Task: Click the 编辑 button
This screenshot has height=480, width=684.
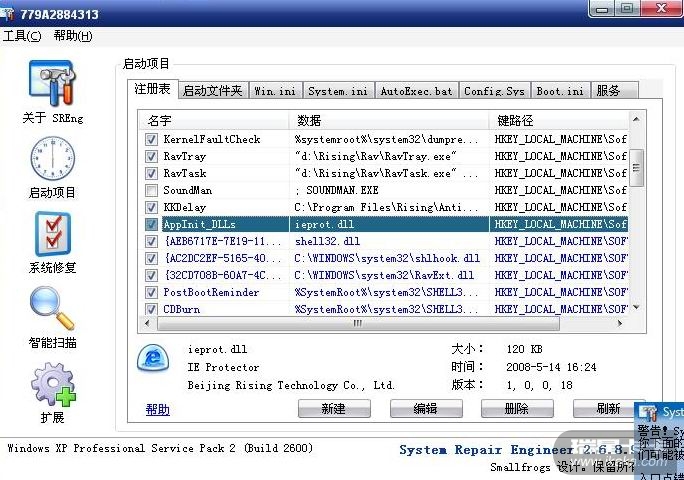Action: click(426, 409)
